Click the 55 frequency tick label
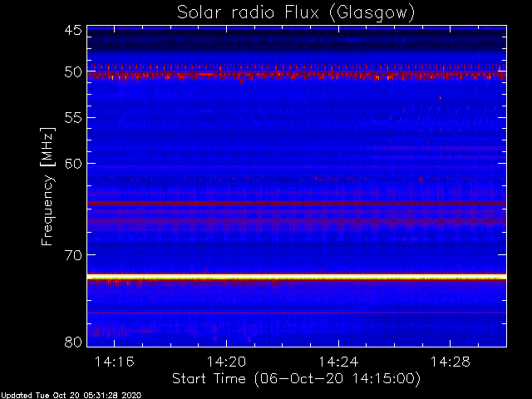532x399 pixels. click(73, 118)
